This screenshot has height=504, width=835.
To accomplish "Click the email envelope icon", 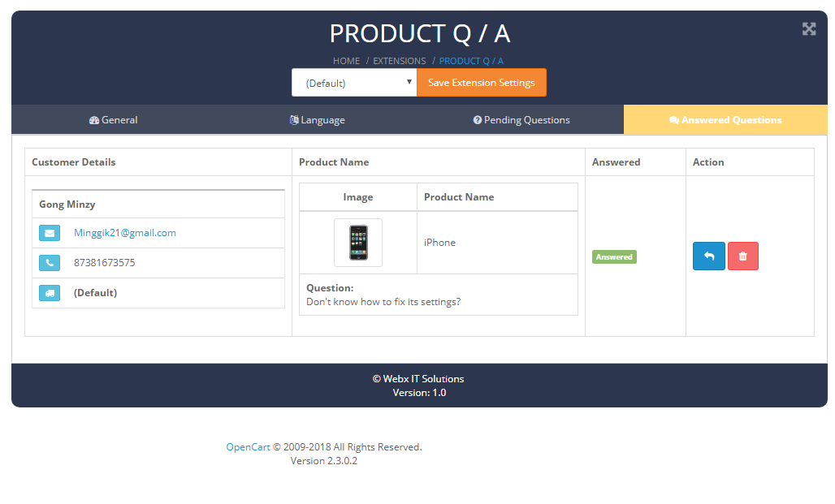I will [50, 233].
